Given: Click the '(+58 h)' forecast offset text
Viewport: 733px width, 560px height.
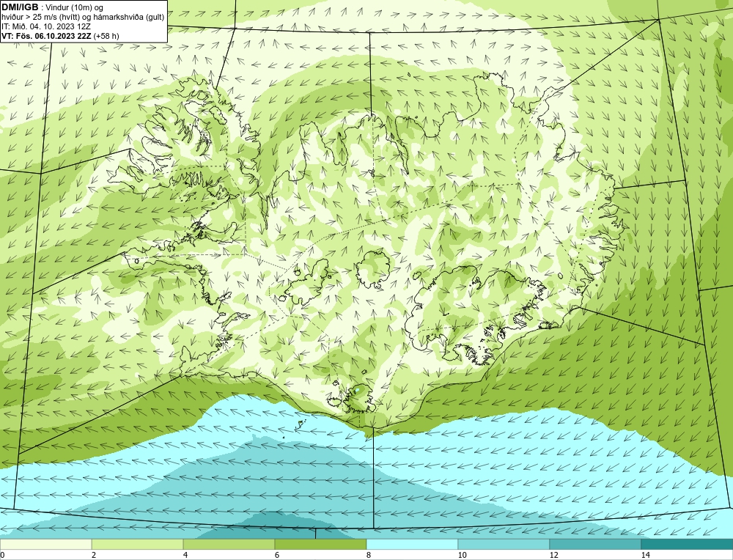Looking at the screenshot, I should [106, 35].
